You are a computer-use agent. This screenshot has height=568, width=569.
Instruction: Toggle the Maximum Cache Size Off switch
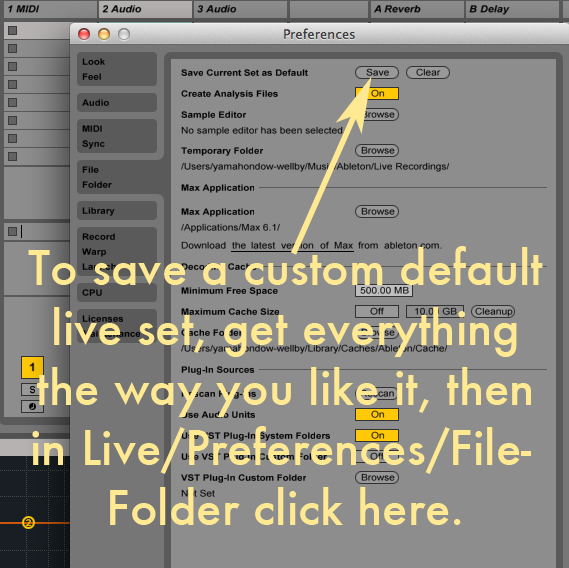[377, 311]
